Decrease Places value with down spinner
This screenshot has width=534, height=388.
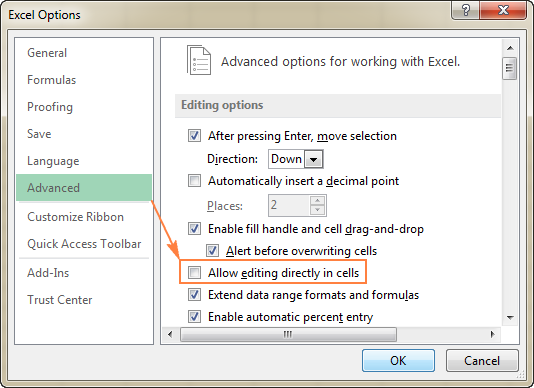click(317, 210)
